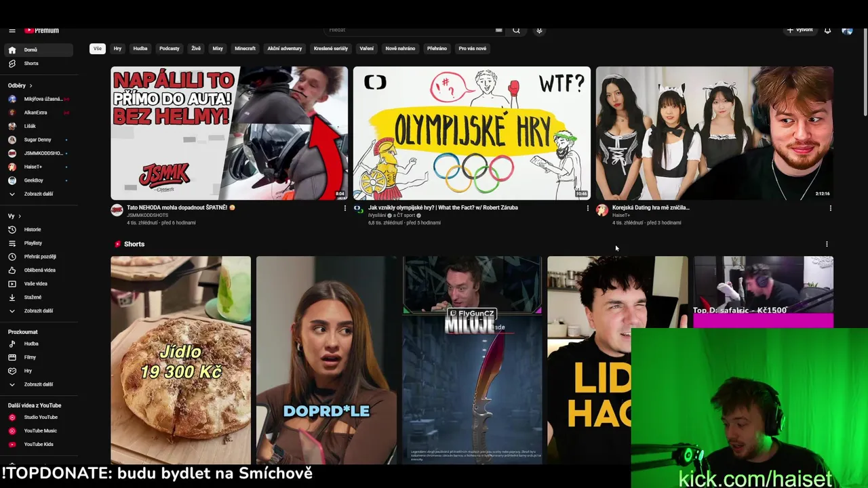868x488 pixels.
Task: Open Mikýřova úžasná channel subscription
Action: click(x=38, y=99)
